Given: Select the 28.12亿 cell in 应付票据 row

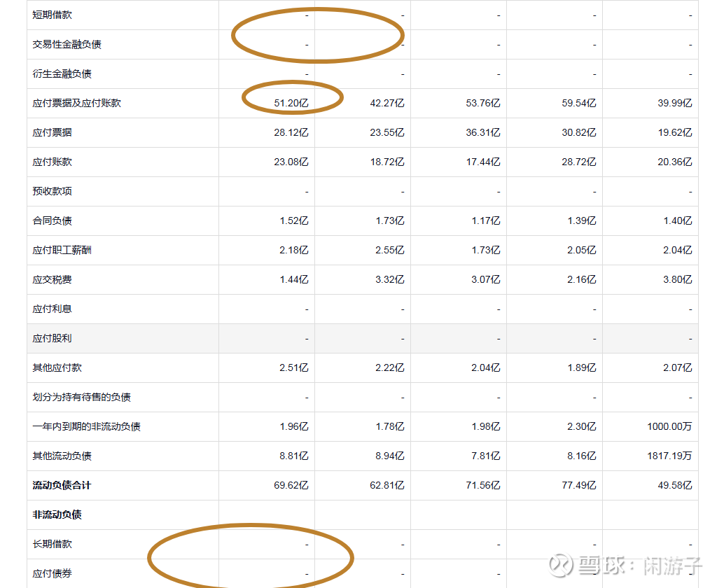Looking at the screenshot, I should pos(291,132).
